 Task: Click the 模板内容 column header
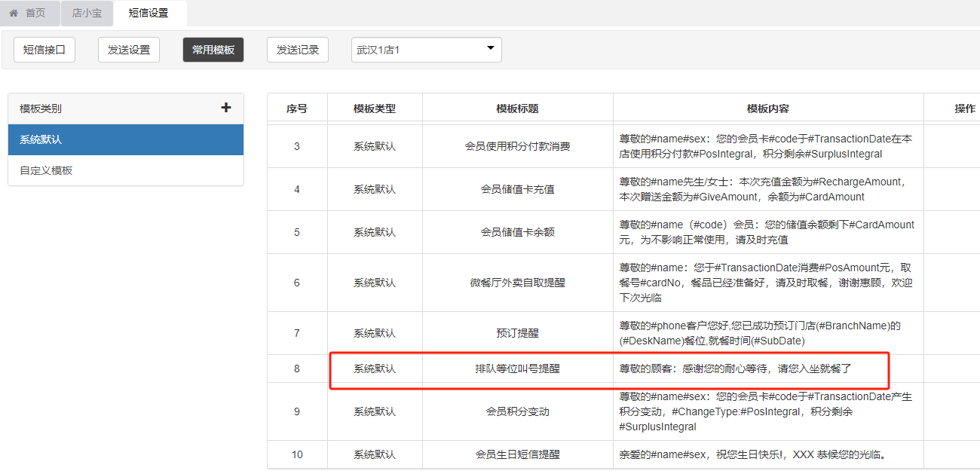click(x=767, y=109)
